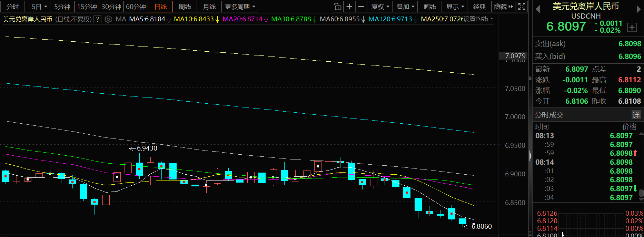The height and width of the screenshot is (237, 644).
Task: Enter fullscreen chart mode
Action: pos(522,7)
